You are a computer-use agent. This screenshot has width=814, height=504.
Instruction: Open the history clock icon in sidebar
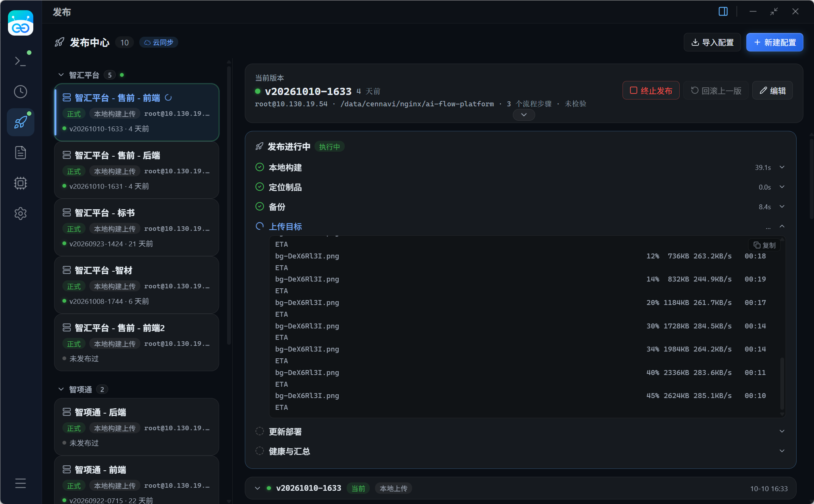tap(20, 92)
